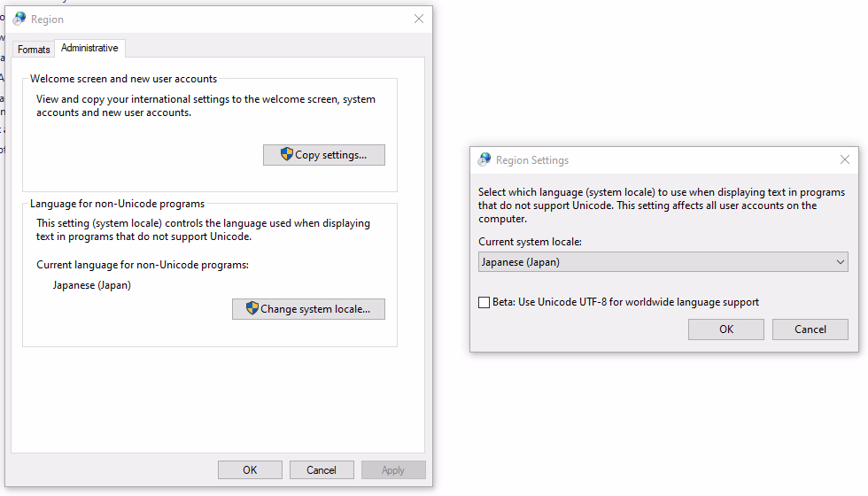Click the 'Beta: Use Unicode UTF-8' label text
This screenshot has width=868, height=496.
[x=625, y=302]
